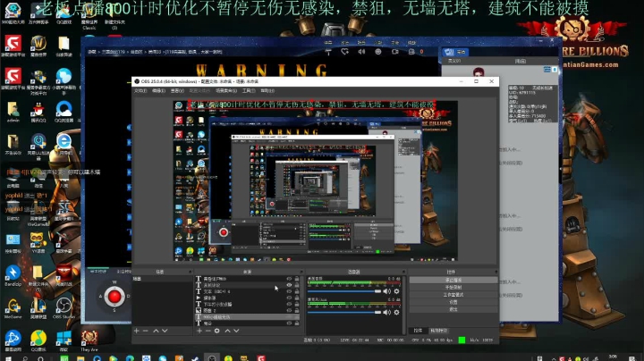
Task: Open the They Are Billions desktop shortcut
Action: [89, 341]
